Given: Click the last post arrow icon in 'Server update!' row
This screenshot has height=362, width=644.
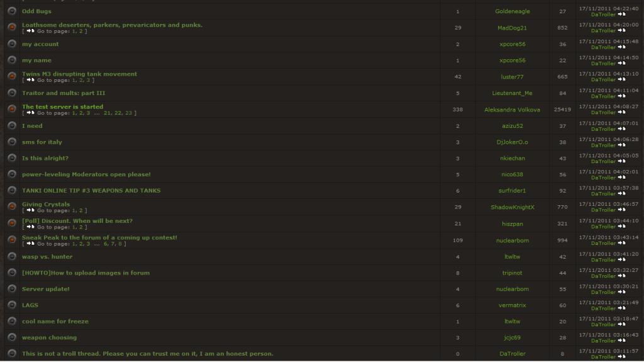Looking at the screenshot, I should coord(621,292).
